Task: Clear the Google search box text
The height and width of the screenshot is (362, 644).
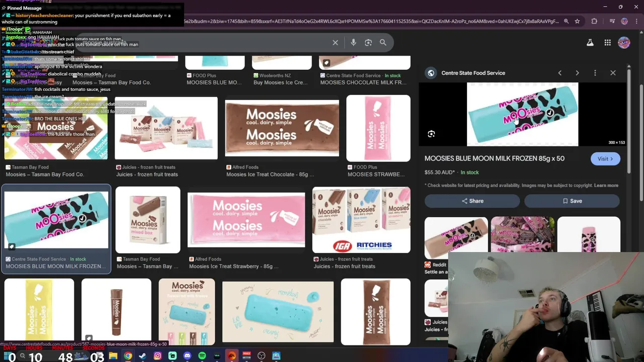Action: pos(335,43)
